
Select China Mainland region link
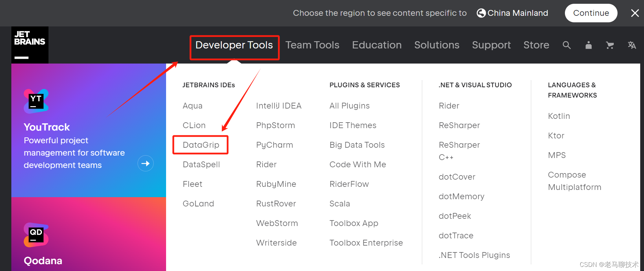point(517,13)
